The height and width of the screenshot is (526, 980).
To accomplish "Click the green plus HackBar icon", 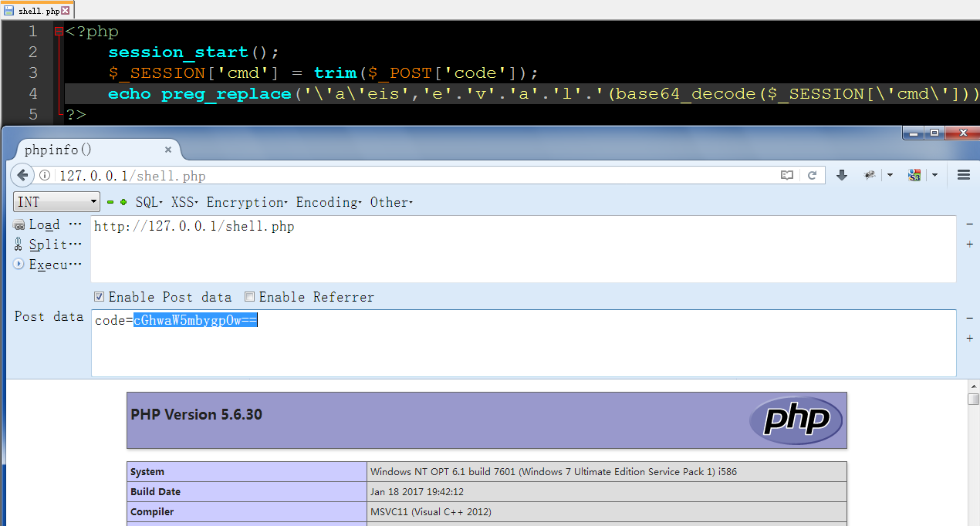I will (123, 202).
